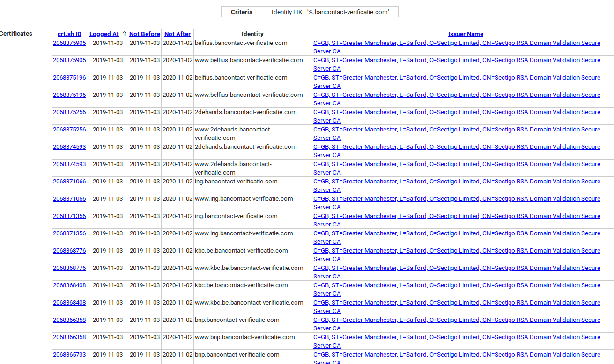Sort by the Not Before column header
Viewport: 614px width, 364px height.
[x=145, y=34]
